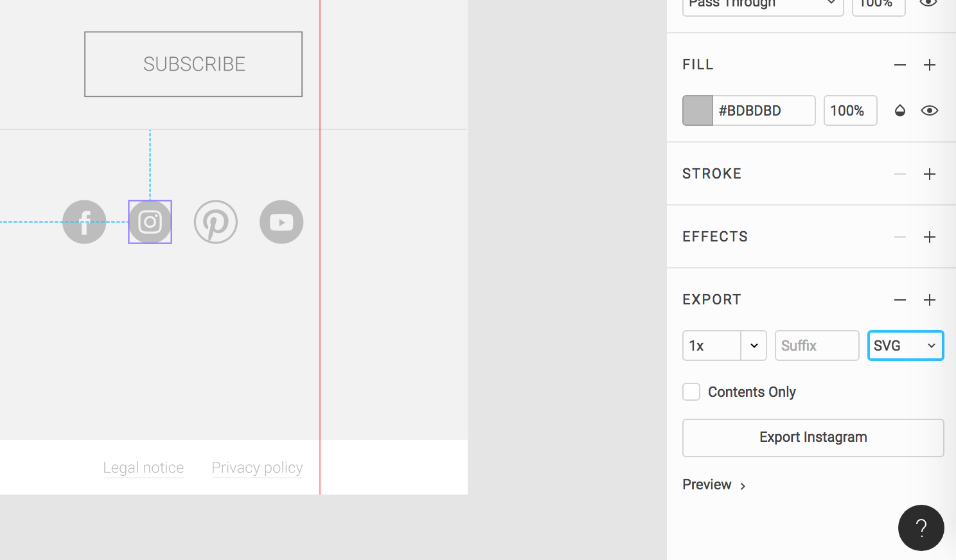Toggle the layer visibility eye at top right

tap(928, 3)
